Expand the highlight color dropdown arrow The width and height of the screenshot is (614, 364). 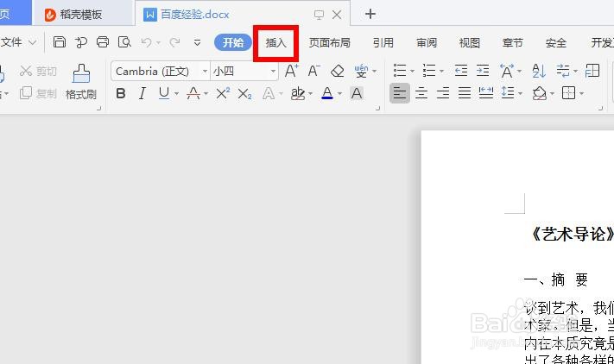point(311,94)
